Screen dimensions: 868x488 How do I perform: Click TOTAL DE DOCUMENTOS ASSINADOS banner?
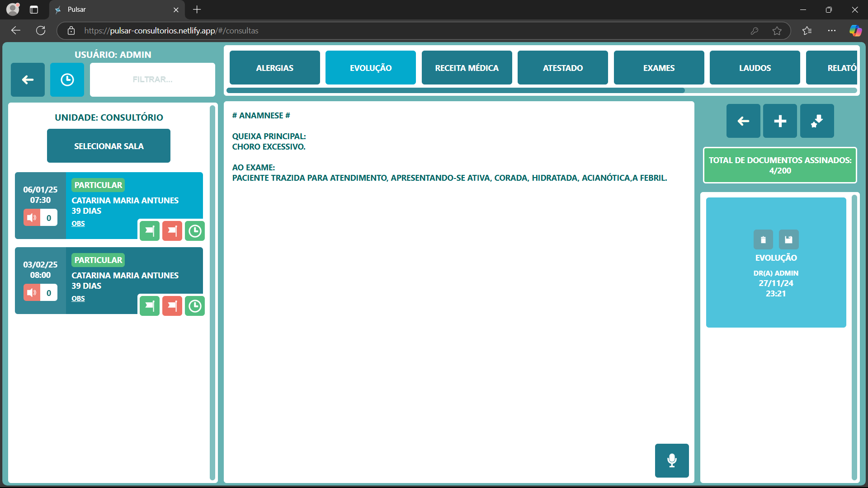point(780,165)
